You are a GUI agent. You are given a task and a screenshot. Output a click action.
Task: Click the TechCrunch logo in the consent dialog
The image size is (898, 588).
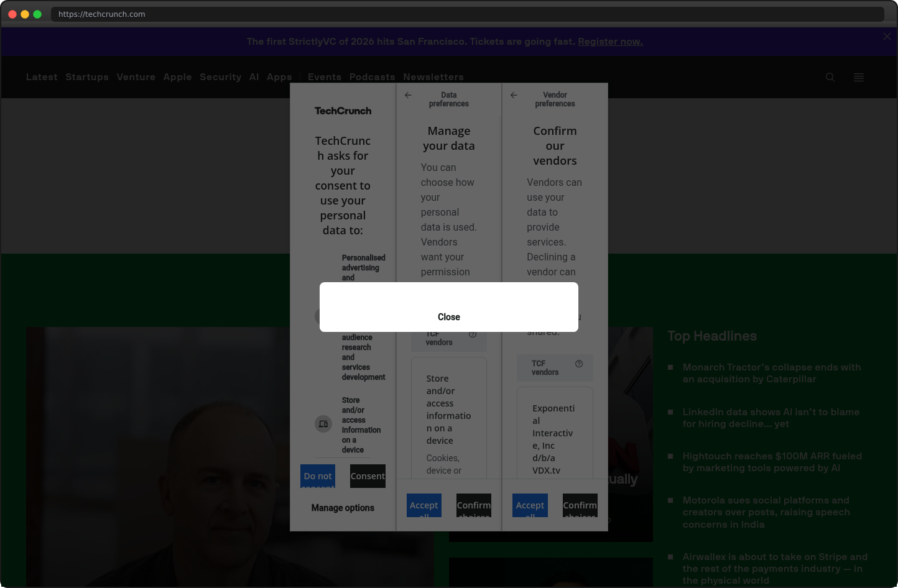pos(343,111)
